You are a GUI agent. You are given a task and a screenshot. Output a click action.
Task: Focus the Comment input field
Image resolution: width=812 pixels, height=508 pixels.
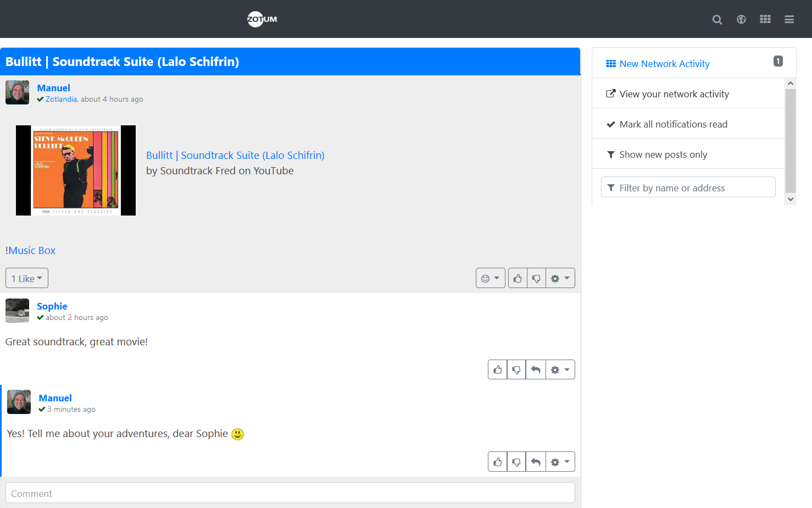click(x=290, y=493)
